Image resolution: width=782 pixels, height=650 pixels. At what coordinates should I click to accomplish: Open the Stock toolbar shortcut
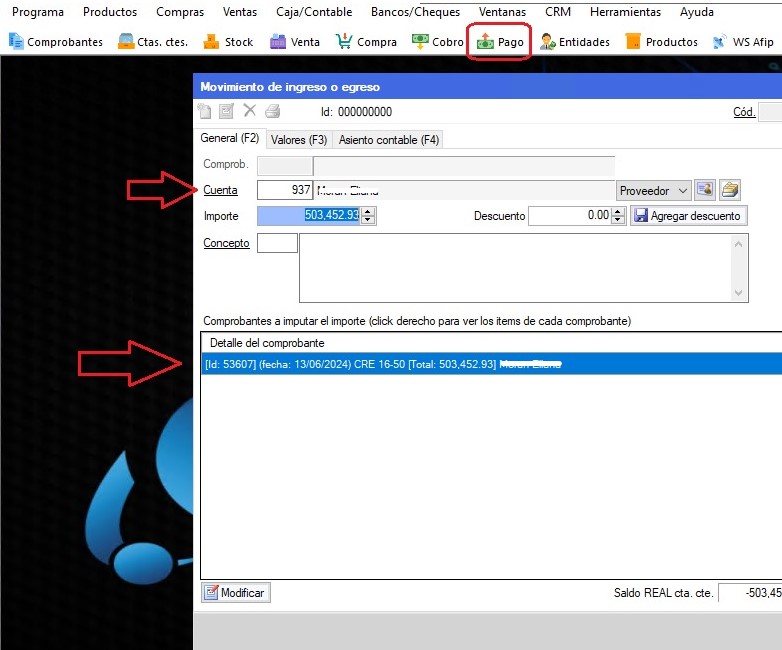tap(227, 42)
